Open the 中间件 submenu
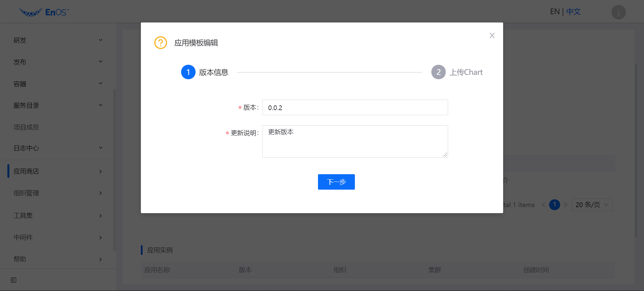644x291 pixels. 58,237
